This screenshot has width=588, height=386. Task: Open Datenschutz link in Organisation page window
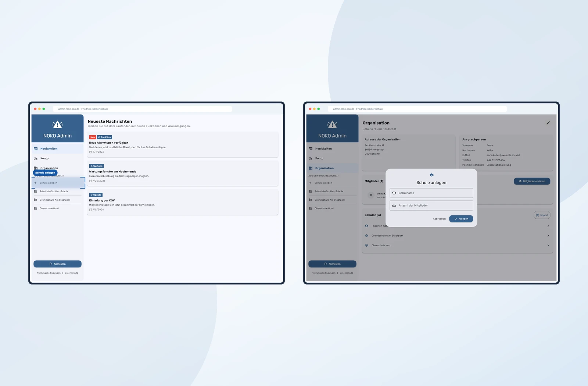coord(346,273)
